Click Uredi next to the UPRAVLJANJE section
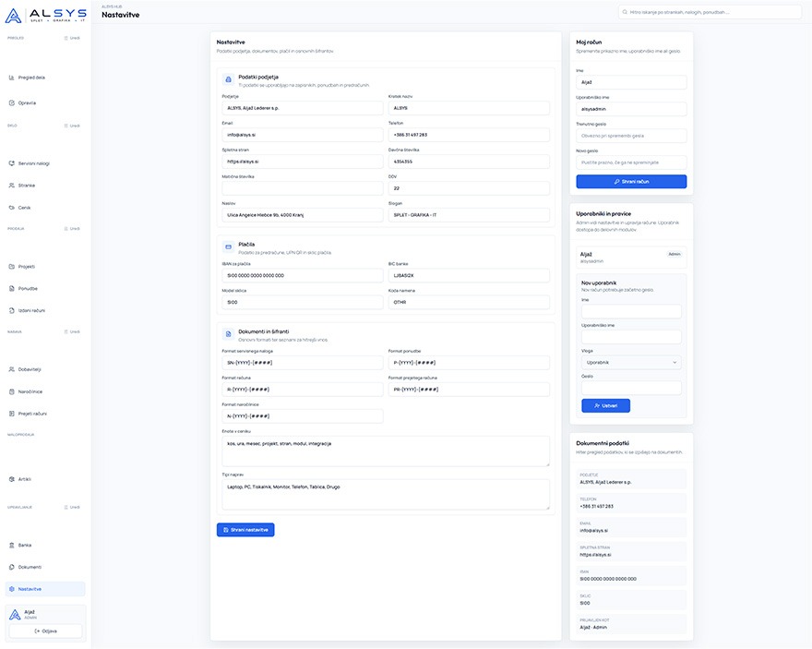812x649 pixels. click(x=72, y=508)
